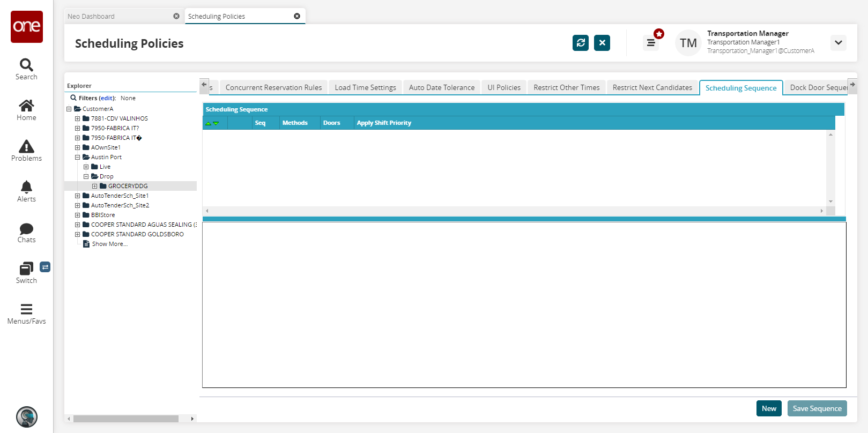Click the Filters edit link

107,98
